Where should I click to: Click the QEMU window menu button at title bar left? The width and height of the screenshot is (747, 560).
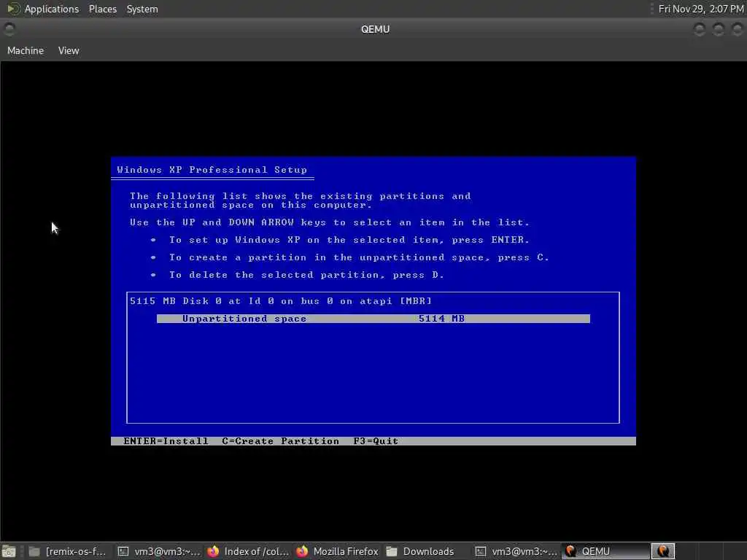click(x=9, y=29)
